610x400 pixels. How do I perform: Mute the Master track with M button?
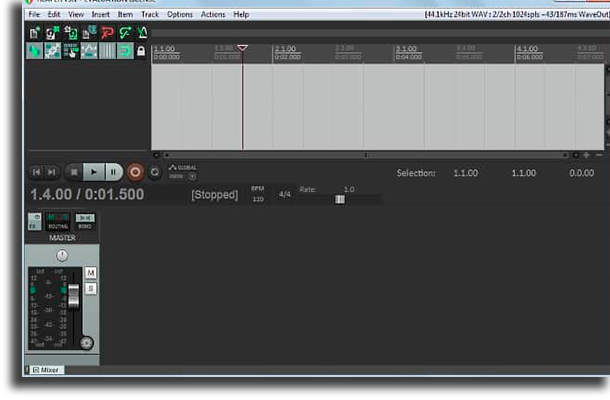(91, 273)
